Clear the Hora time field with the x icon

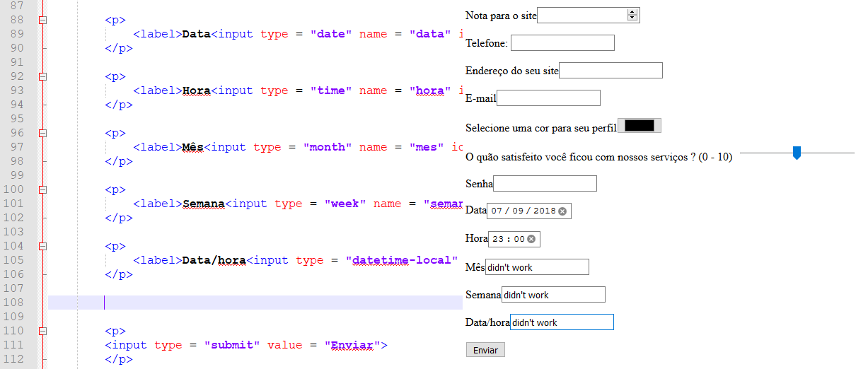[x=531, y=239]
